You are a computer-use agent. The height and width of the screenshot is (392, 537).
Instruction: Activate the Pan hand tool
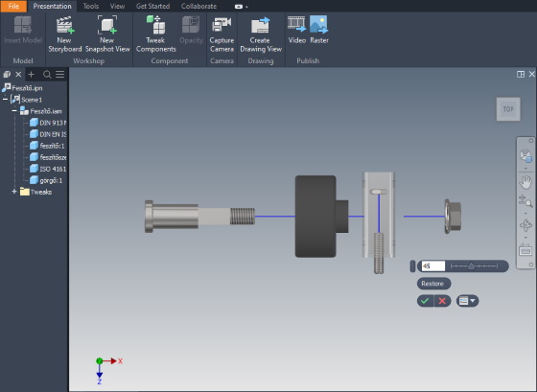click(525, 182)
